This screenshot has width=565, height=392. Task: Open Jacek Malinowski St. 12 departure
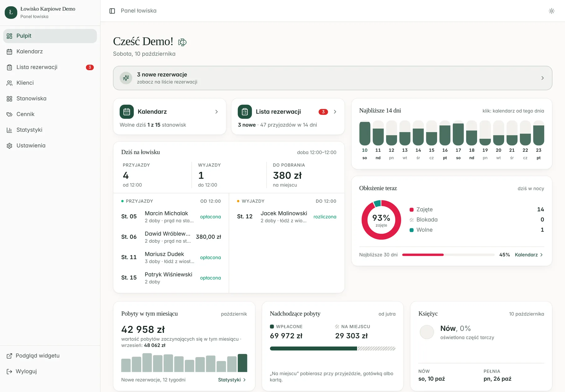pyautogui.click(x=287, y=217)
